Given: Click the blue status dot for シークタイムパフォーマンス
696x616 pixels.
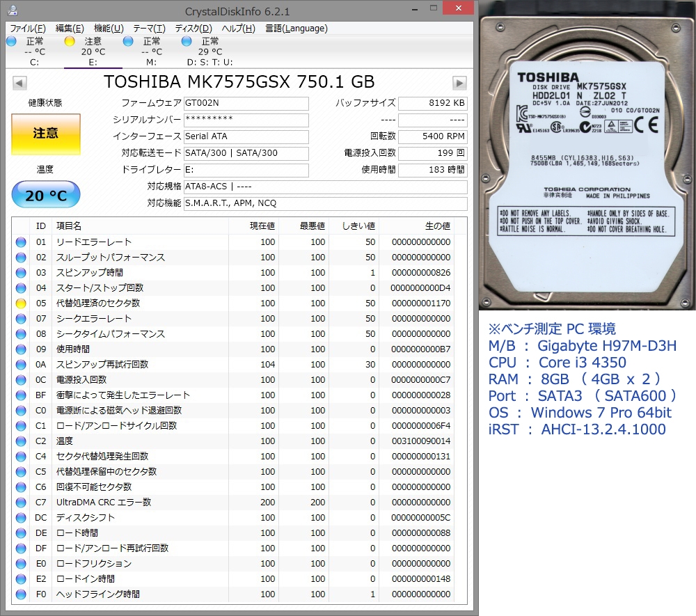Looking at the screenshot, I should tap(21, 333).
